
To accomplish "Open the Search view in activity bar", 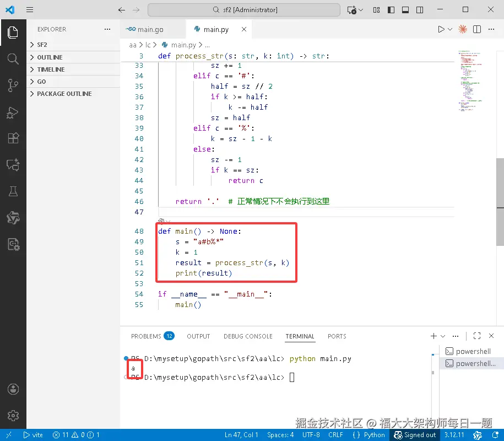I will [x=13, y=59].
